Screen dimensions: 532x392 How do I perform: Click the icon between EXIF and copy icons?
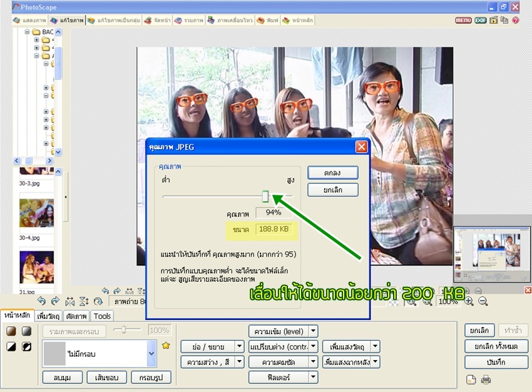[x=494, y=20]
